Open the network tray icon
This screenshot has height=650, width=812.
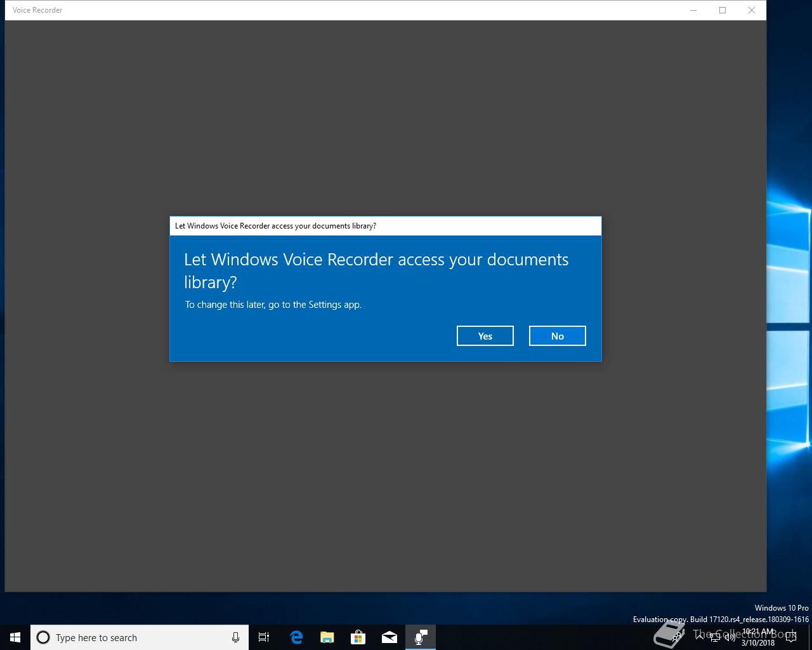pos(715,637)
